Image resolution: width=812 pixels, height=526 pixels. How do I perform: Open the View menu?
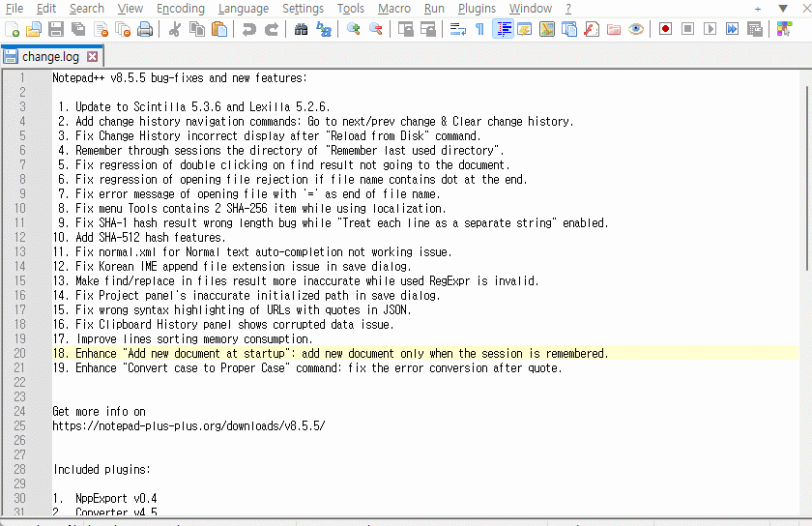130,9
